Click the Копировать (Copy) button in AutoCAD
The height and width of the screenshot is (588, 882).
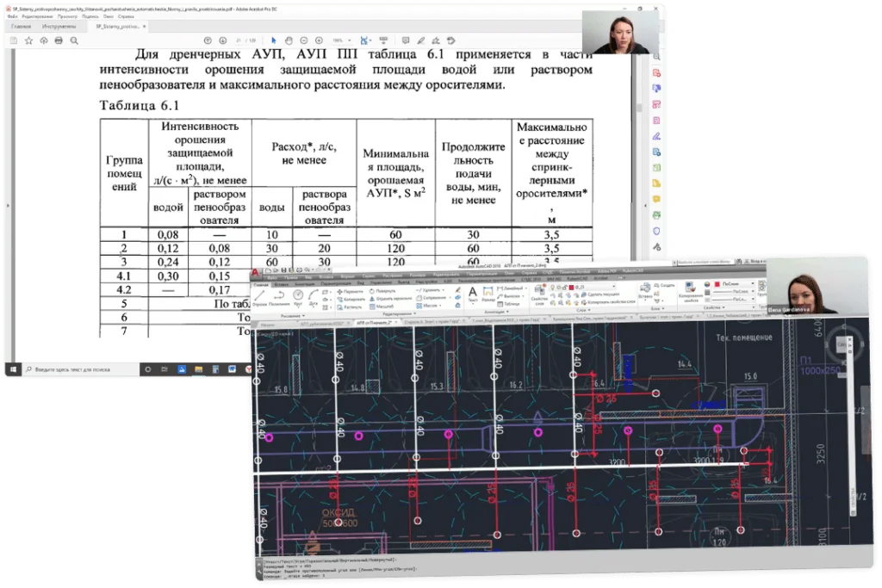click(x=351, y=299)
